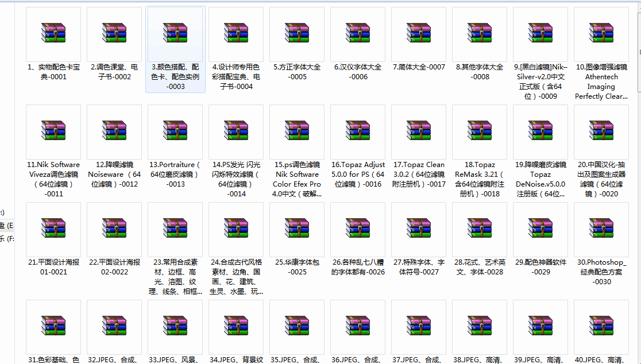641x364 pixels.
Task: Open the 21.平面设计海报01-0021 archive
Action: 53,229
